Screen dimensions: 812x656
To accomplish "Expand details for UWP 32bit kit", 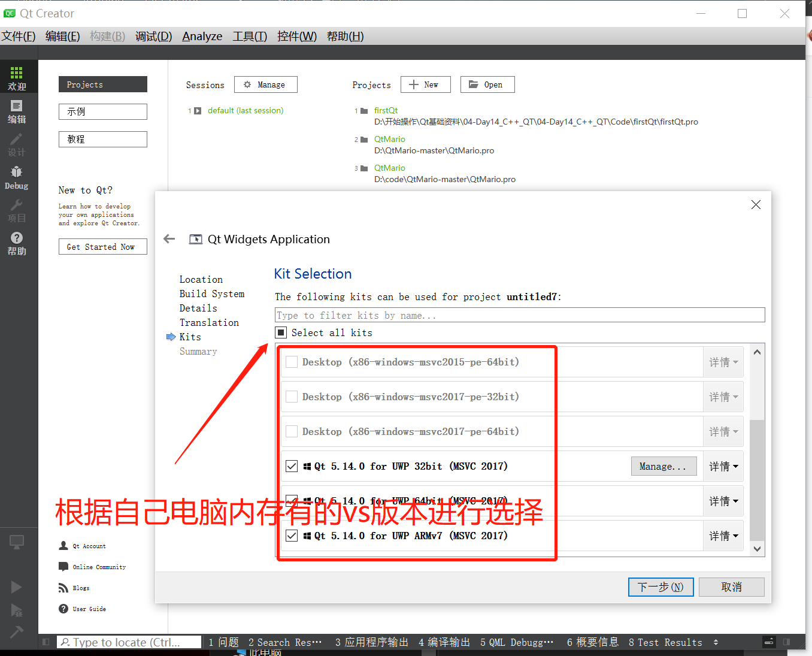I will click(x=723, y=466).
